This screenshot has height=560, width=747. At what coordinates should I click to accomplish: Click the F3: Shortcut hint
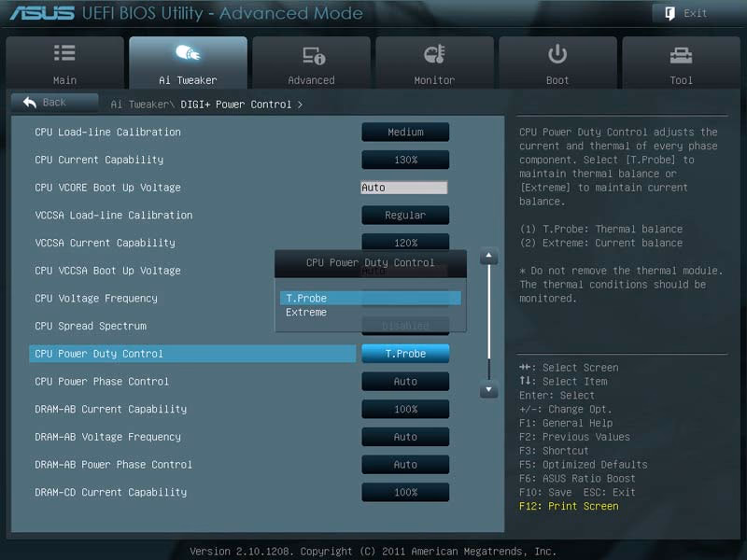click(x=554, y=451)
